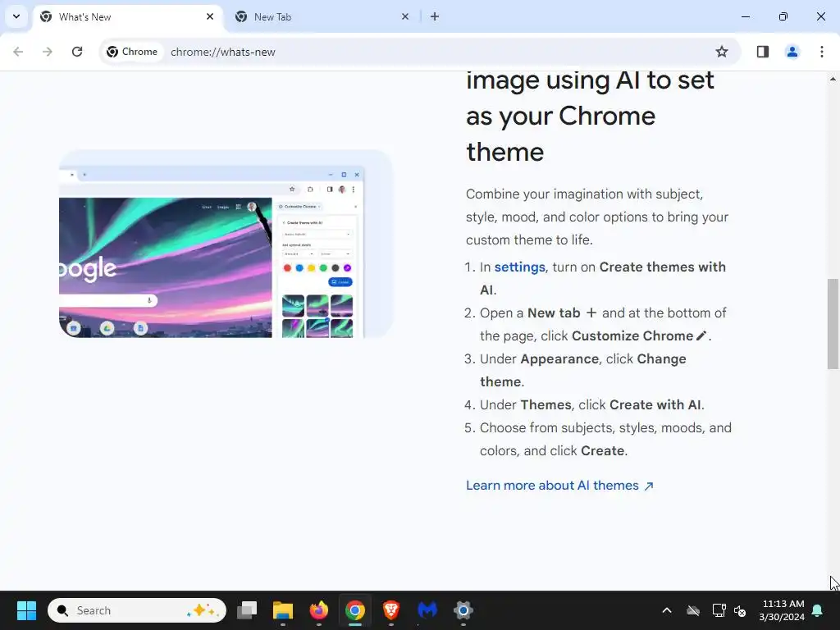Show hidden system tray icons
Image resolution: width=840 pixels, height=630 pixels.
click(x=667, y=610)
